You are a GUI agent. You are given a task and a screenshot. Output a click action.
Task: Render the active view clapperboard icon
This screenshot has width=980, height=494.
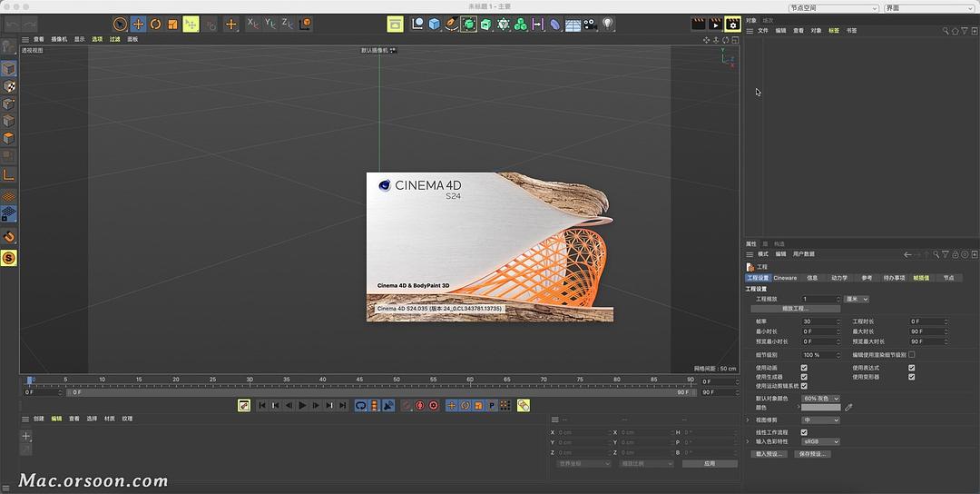point(698,25)
